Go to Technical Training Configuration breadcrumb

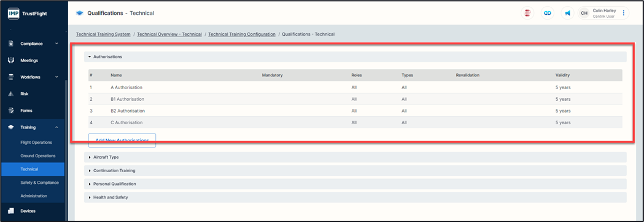(x=242, y=34)
